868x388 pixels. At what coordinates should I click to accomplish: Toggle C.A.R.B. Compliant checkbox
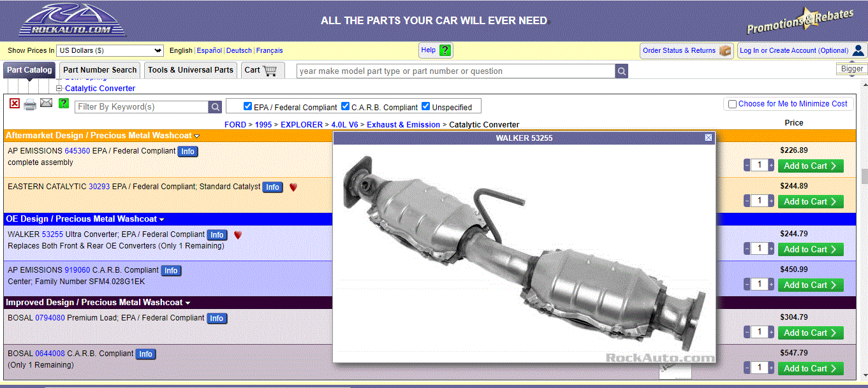click(x=345, y=106)
